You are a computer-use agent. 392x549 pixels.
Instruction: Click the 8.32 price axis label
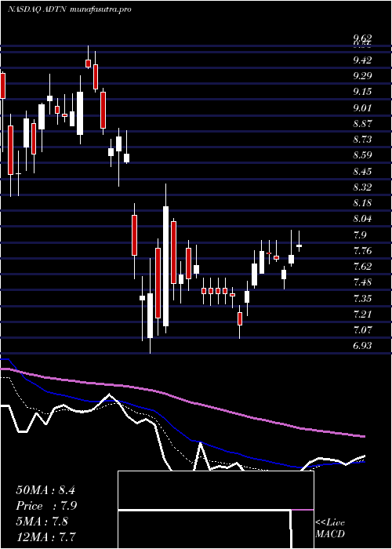(x=362, y=187)
